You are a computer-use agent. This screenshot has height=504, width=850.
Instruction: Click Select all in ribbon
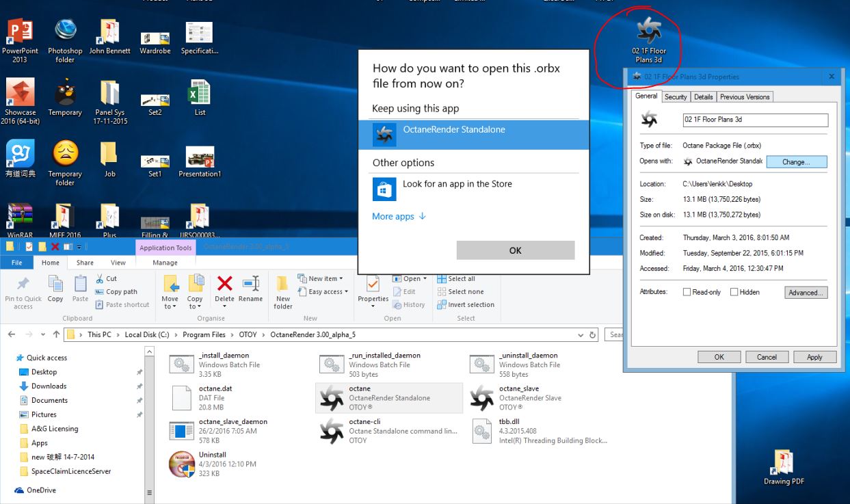coord(455,279)
